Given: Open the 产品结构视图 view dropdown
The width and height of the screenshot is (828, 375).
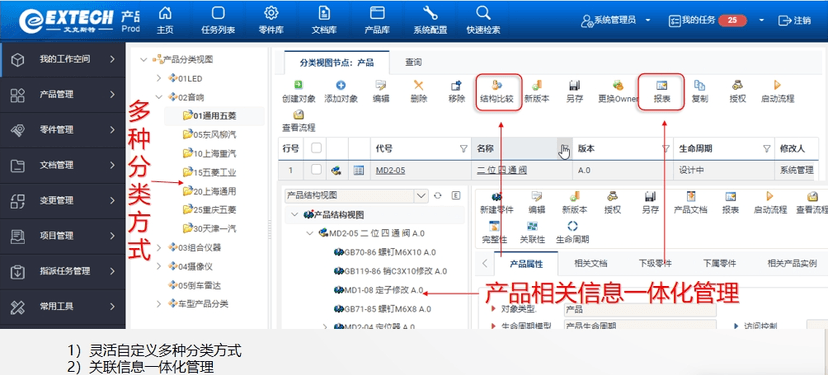Looking at the screenshot, I should [x=421, y=195].
